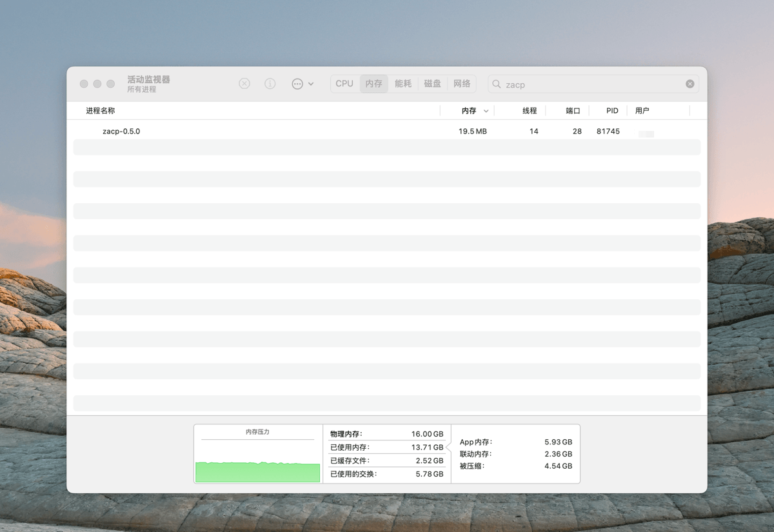Viewport: 774px width, 532px height.
Task: Zoom the Activity Monitor window
Action: [x=111, y=84]
